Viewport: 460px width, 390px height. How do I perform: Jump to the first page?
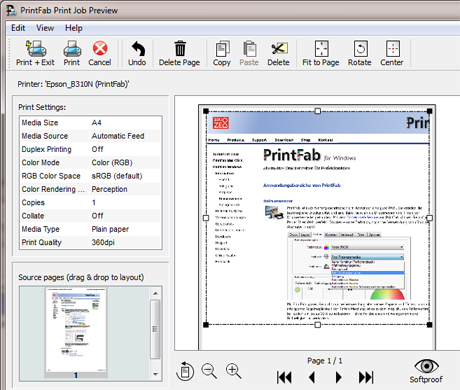(x=284, y=377)
